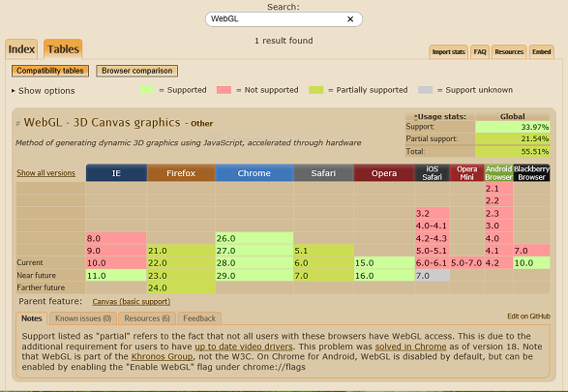The width and height of the screenshot is (568, 392).
Task: Clear the search field with X
Action: 350,19
